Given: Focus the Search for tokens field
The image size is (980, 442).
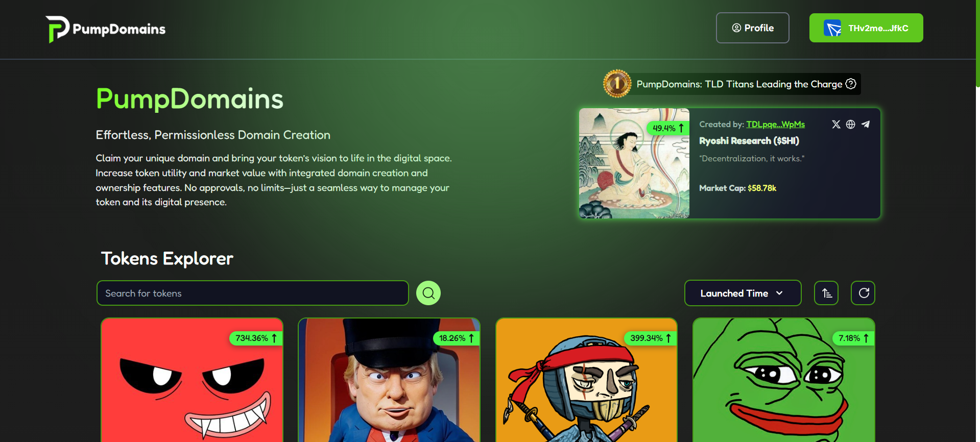Looking at the screenshot, I should [x=253, y=293].
